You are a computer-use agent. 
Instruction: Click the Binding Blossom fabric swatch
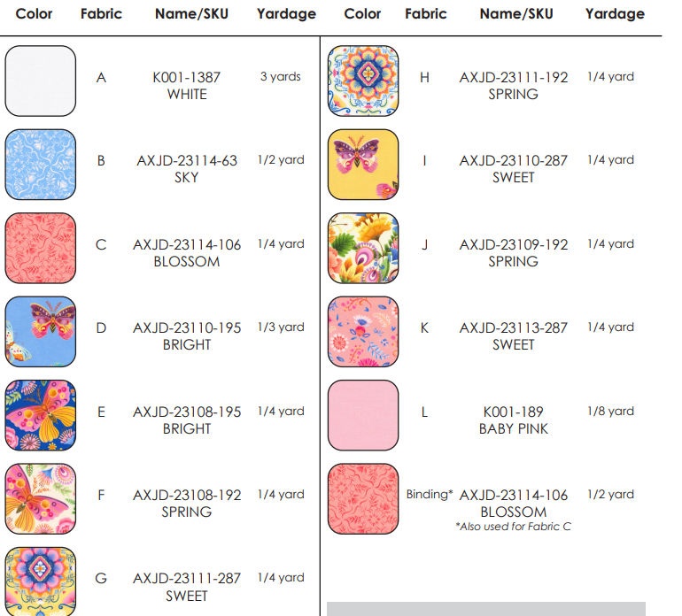pos(363,498)
